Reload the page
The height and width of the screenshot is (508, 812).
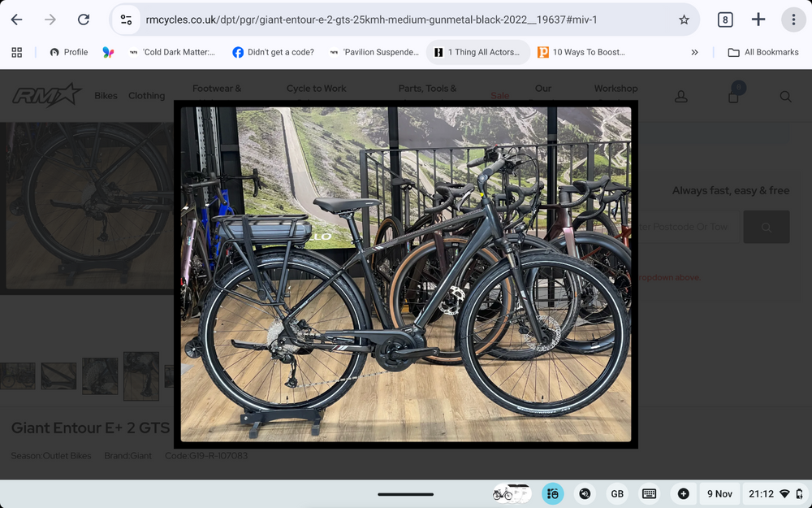(x=84, y=19)
